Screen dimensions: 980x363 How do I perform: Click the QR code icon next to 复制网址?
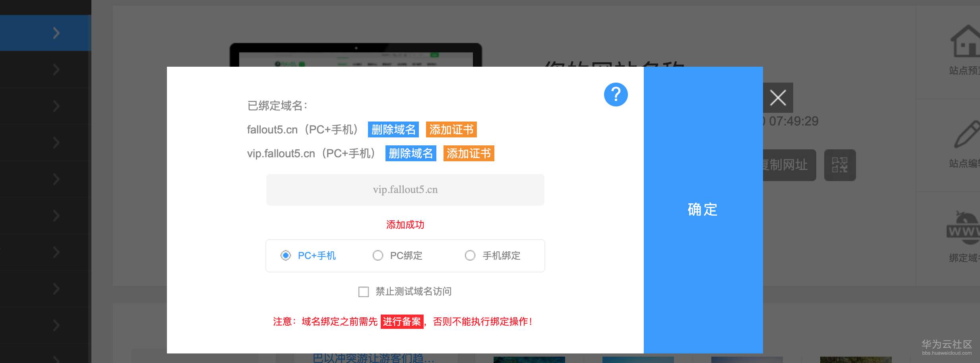[x=841, y=165]
